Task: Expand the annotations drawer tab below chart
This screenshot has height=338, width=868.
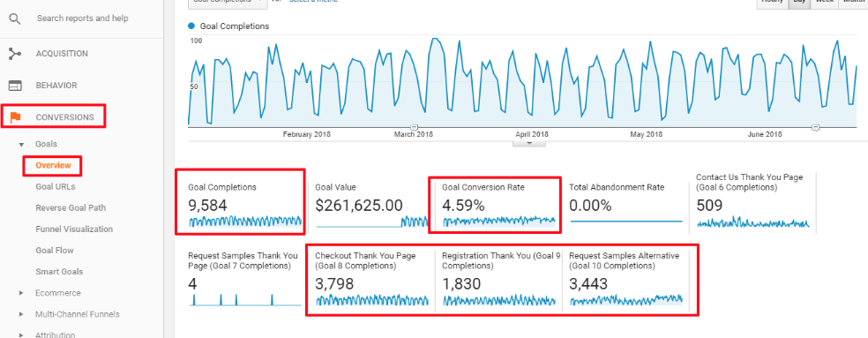Action: coord(529,143)
